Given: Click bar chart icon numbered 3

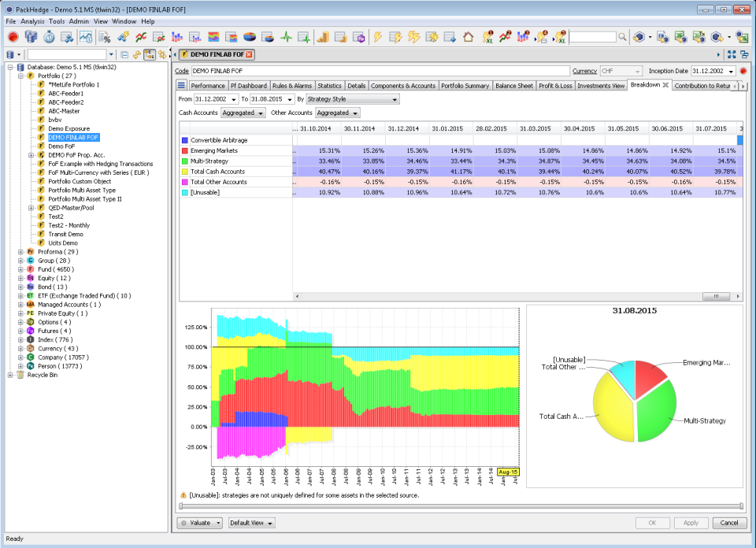Looking at the screenshot, I should tap(523, 37).
